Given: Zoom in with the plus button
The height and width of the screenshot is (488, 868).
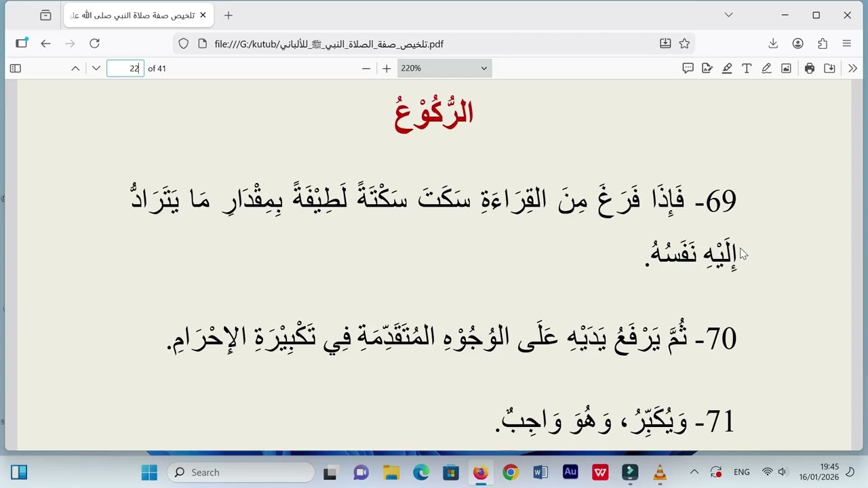Looking at the screenshot, I should (387, 68).
